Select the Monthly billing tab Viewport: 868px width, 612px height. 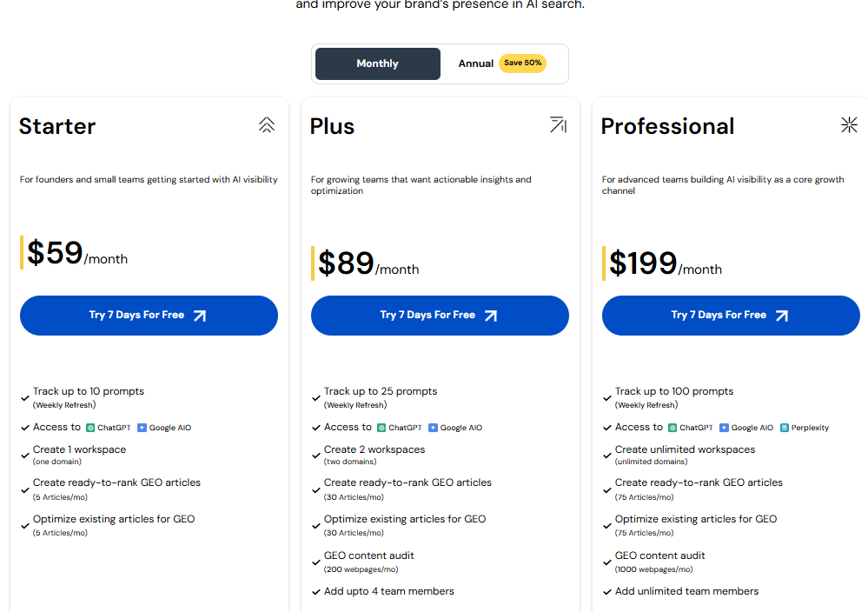(377, 63)
